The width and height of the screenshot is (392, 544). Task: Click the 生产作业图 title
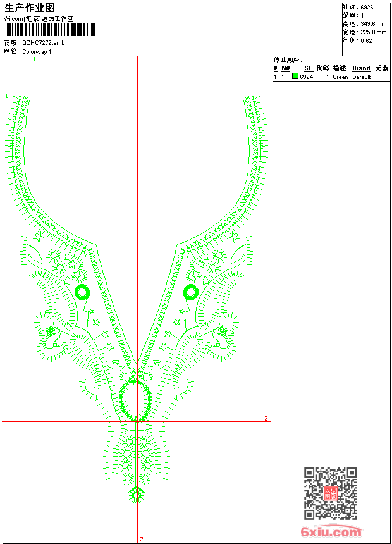pyautogui.click(x=30, y=8)
